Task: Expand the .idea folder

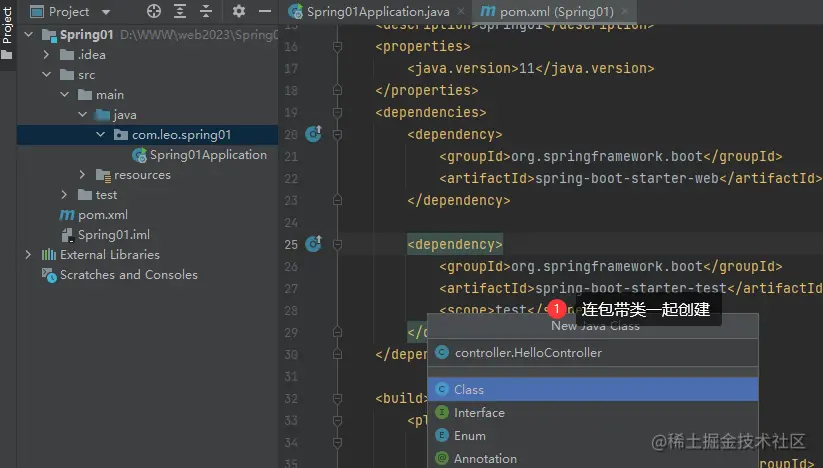Action: point(46,55)
